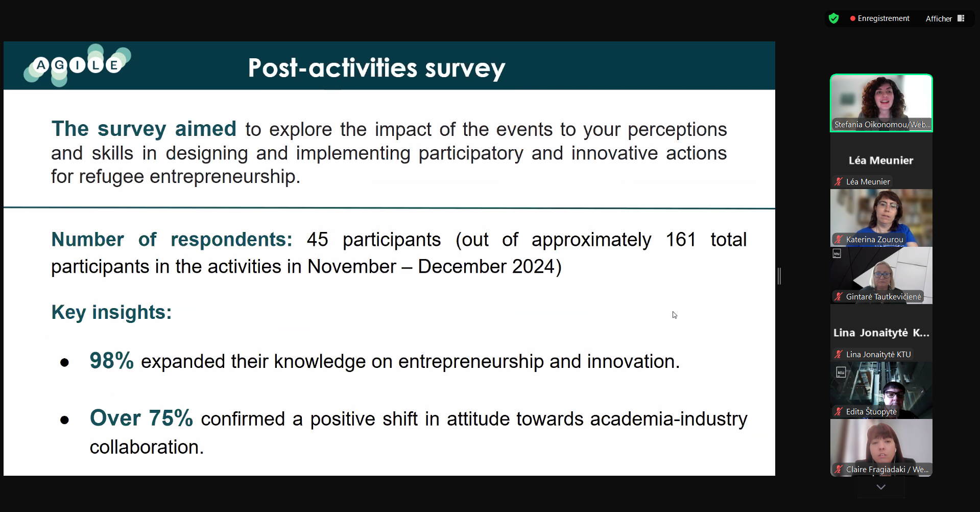Click Lina Jonaitytė KTU's muted mic icon

[839, 354]
